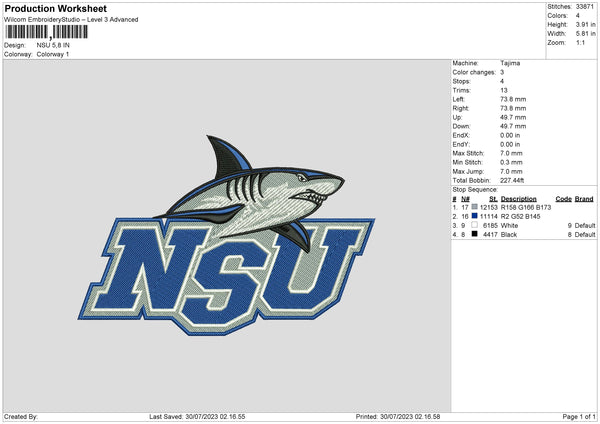
Task: Click the 'Colorway 1' value
Action: (x=53, y=54)
